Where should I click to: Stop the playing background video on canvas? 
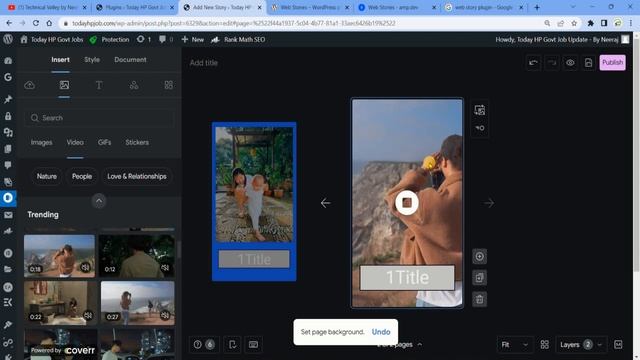407,202
